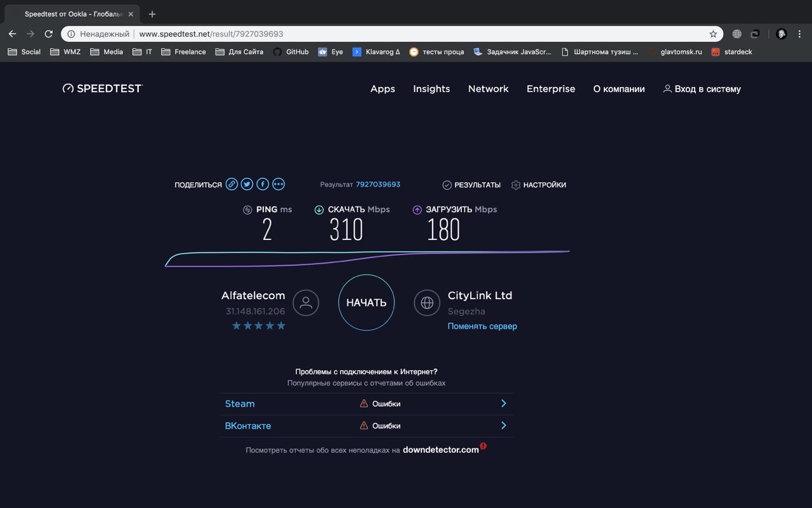Open the Eye bookmark

click(x=331, y=52)
